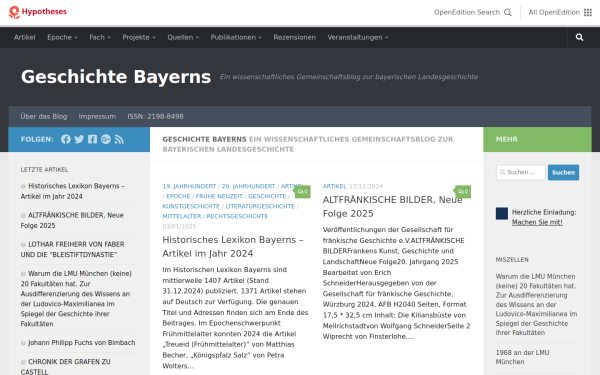Expand the Projekte dropdown menu
This screenshot has width=600, height=375.
pos(139,37)
